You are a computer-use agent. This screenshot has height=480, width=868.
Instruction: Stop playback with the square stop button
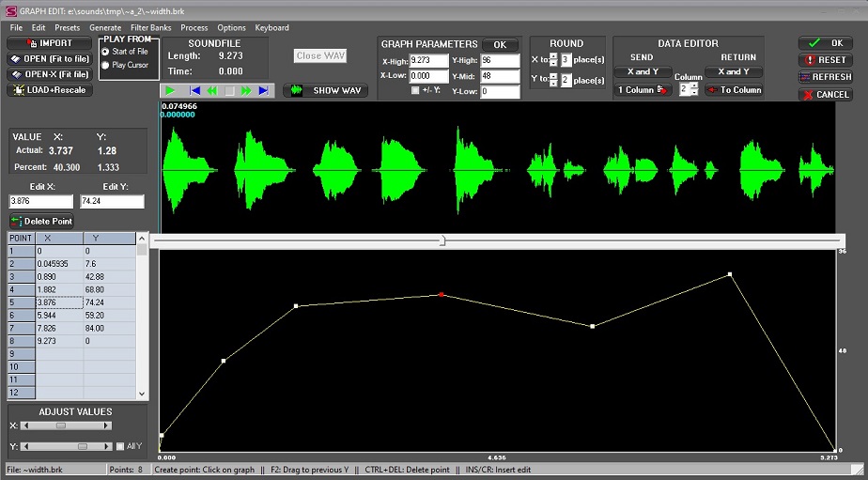[x=229, y=91]
